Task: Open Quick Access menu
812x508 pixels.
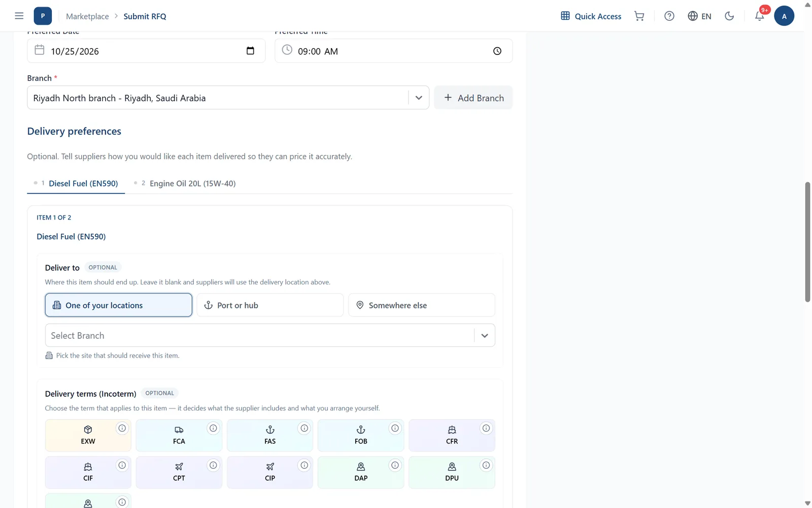Action: click(x=591, y=16)
